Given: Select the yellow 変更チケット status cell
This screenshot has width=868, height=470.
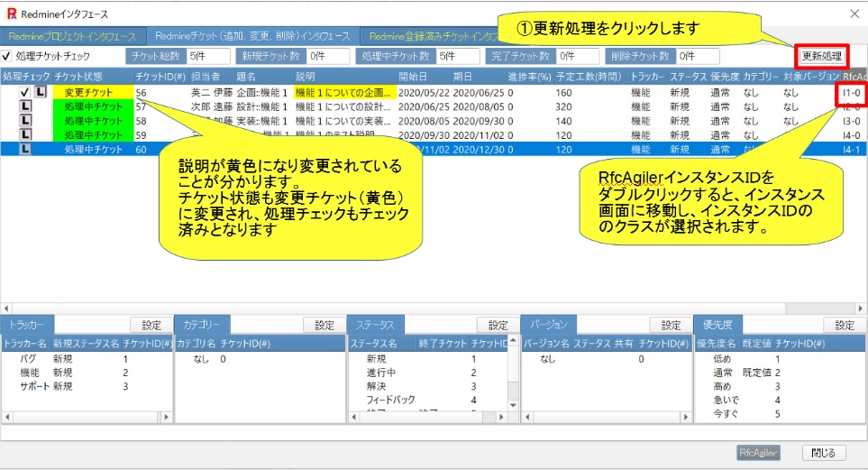Looking at the screenshot, I should 93,92.
